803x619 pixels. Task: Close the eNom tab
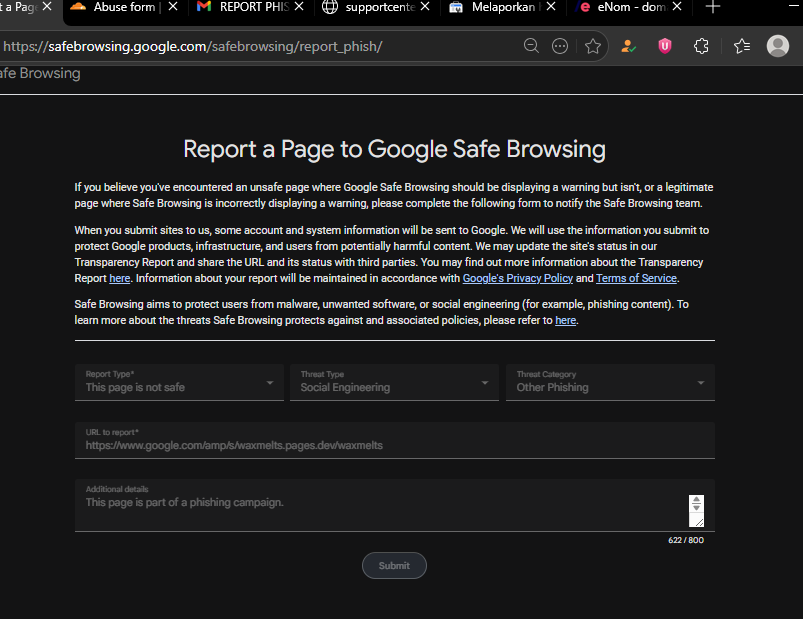677,7
